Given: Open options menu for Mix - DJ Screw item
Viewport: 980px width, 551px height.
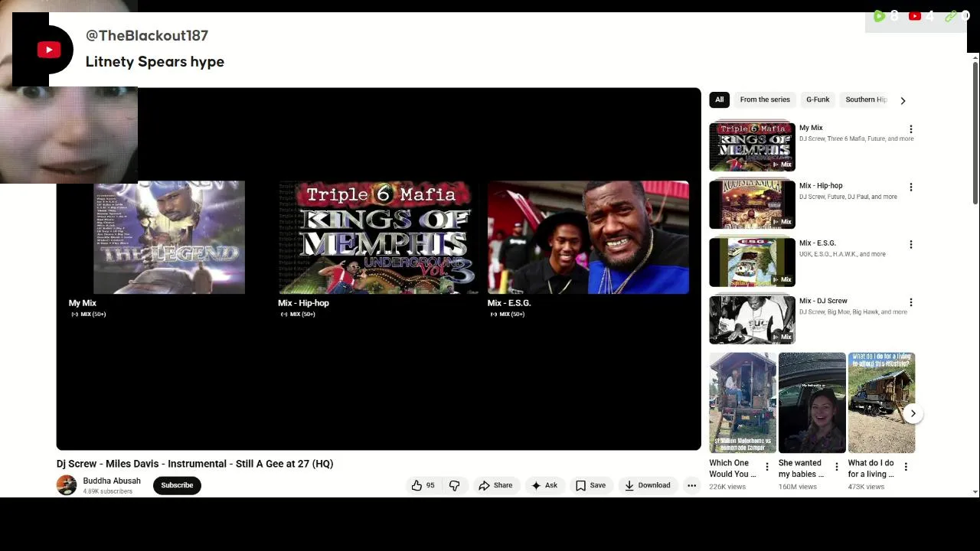Looking at the screenshot, I should [x=910, y=302].
